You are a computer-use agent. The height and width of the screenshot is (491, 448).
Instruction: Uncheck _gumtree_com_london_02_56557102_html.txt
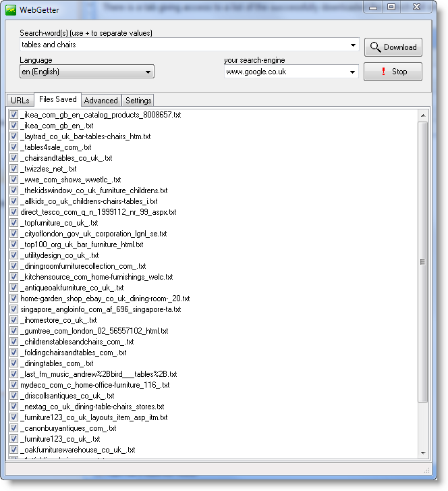[x=13, y=331]
